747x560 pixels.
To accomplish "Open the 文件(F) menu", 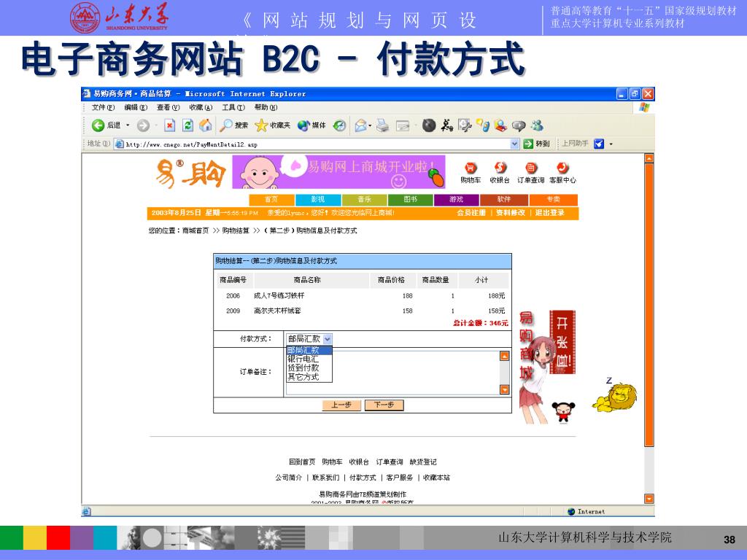I will 103,108.
